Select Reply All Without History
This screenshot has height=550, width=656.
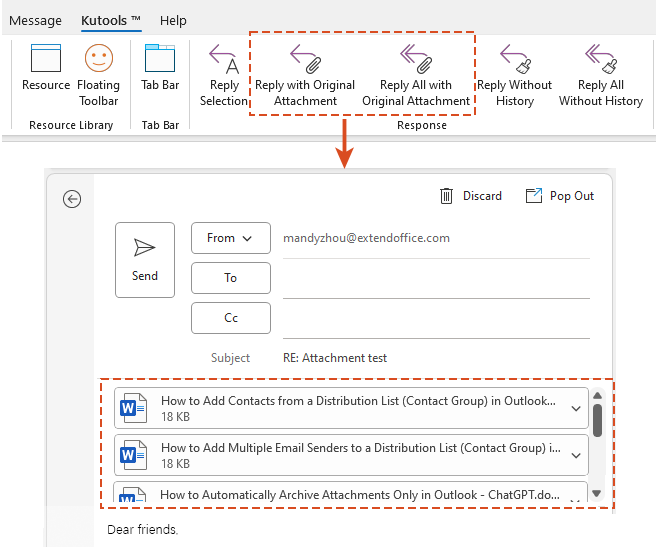600,60
